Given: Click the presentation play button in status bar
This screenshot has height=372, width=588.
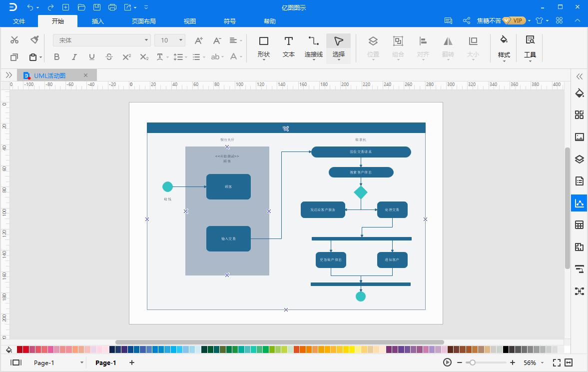Looking at the screenshot, I should tap(447, 362).
